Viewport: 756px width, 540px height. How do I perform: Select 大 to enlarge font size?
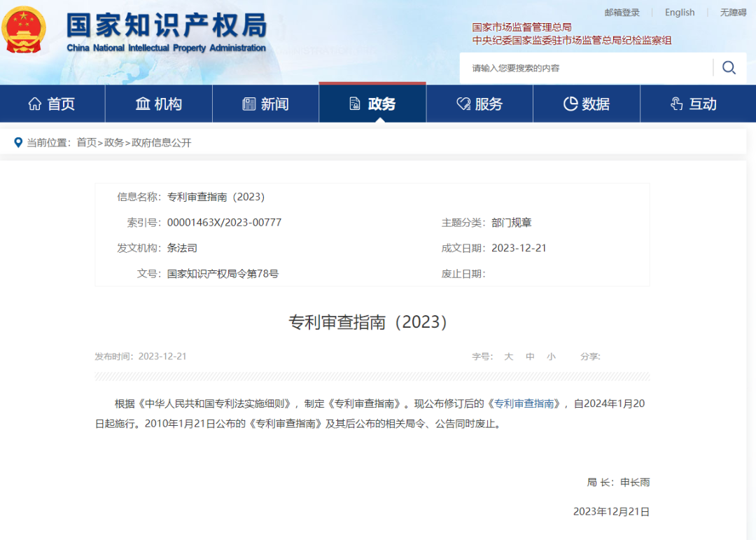[509, 356]
